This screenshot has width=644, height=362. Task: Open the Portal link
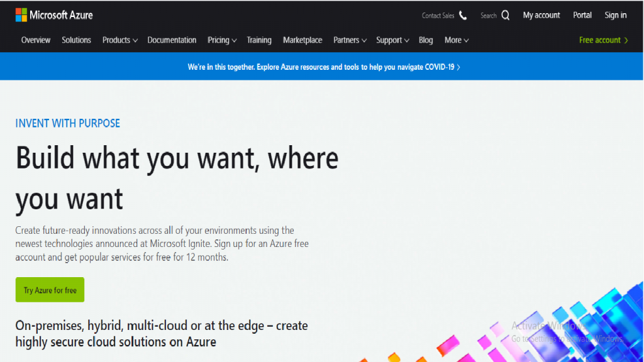pyautogui.click(x=582, y=15)
